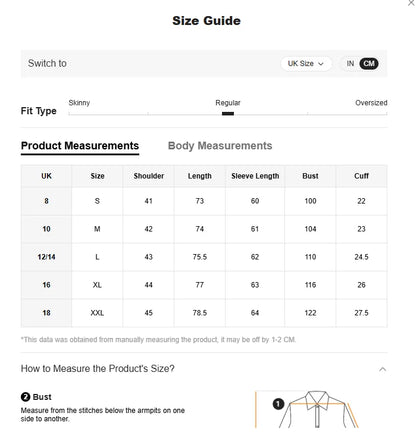Click the Cuff column header
This screenshot has height=435, width=416.
click(361, 176)
